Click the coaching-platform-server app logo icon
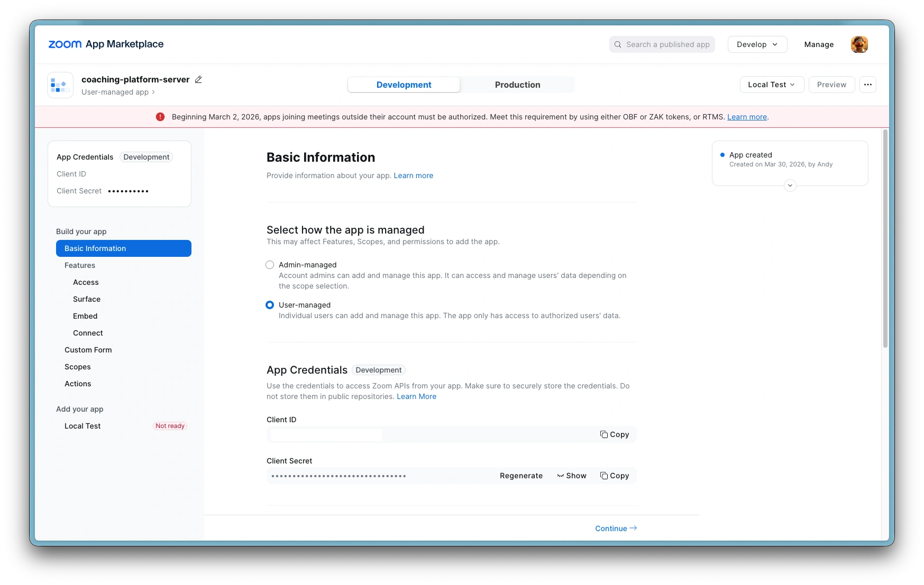This screenshot has height=585, width=924. pos(60,85)
